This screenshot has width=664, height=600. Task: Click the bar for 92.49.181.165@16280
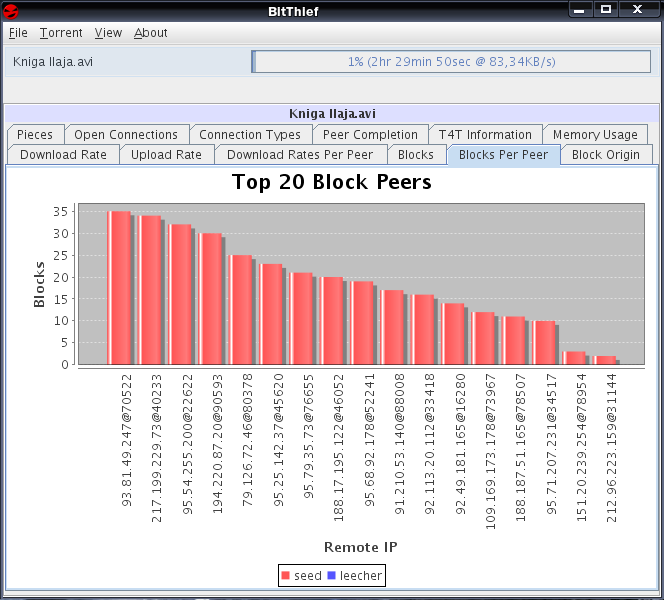(x=453, y=334)
